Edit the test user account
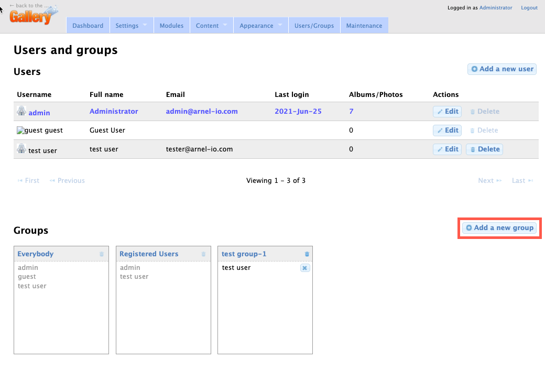This screenshot has height=392, width=545. coord(447,149)
